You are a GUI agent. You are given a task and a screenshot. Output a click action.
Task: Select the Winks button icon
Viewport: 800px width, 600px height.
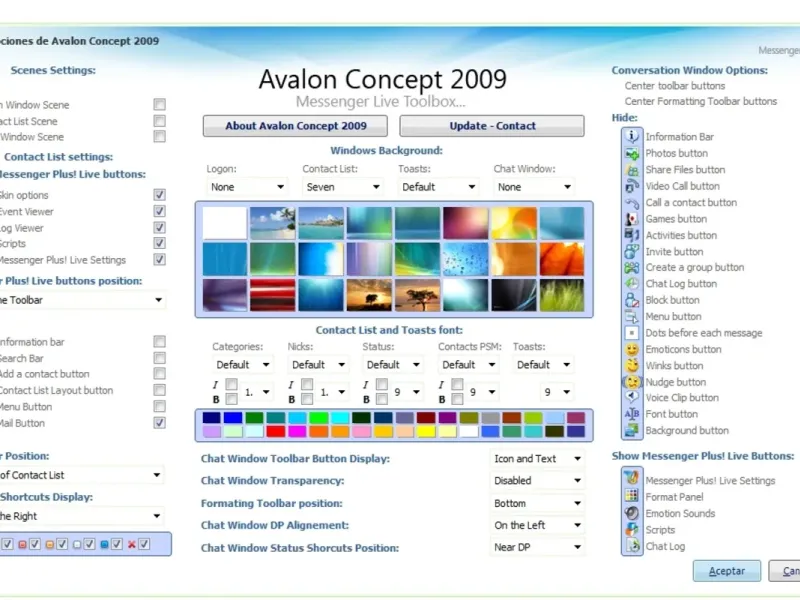pos(632,365)
